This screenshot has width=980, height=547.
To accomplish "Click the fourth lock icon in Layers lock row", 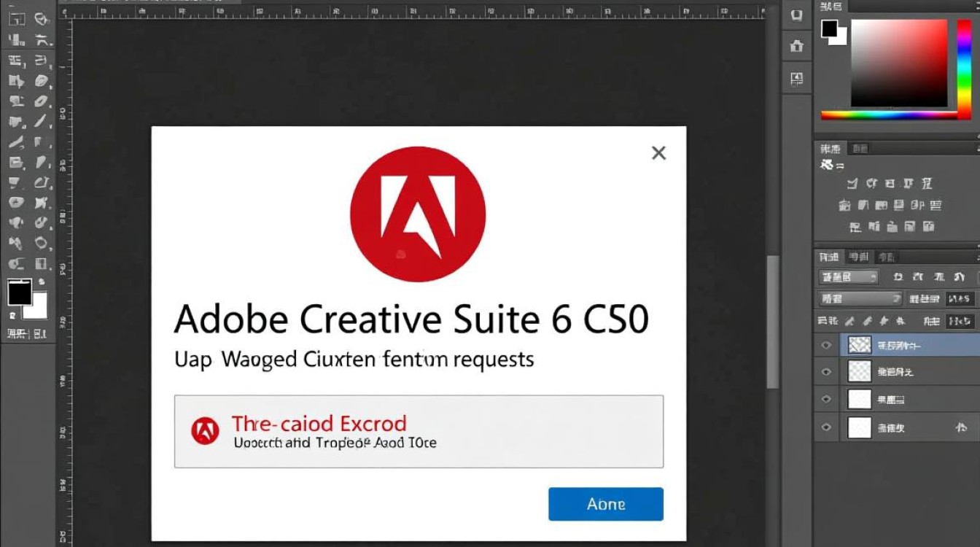I will click(899, 320).
